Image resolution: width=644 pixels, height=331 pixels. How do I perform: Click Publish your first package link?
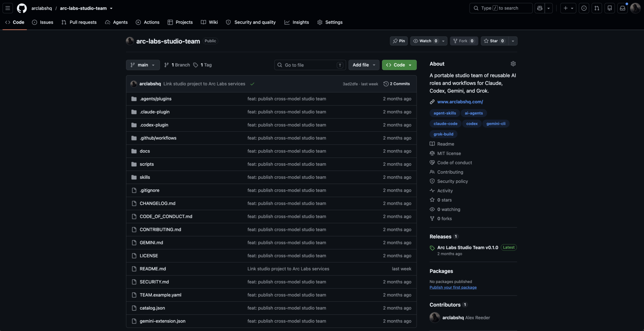[453, 288]
